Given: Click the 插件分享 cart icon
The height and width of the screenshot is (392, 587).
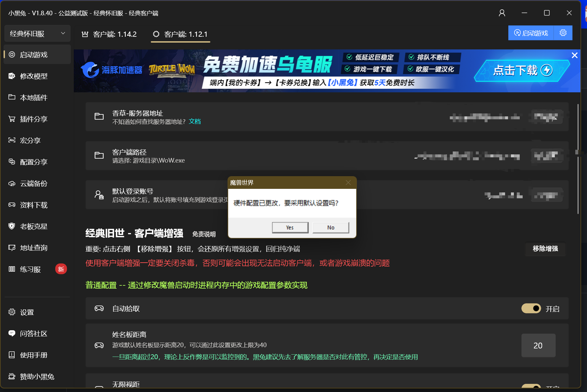Looking at the screenshot, I should (x=12, y=119).
